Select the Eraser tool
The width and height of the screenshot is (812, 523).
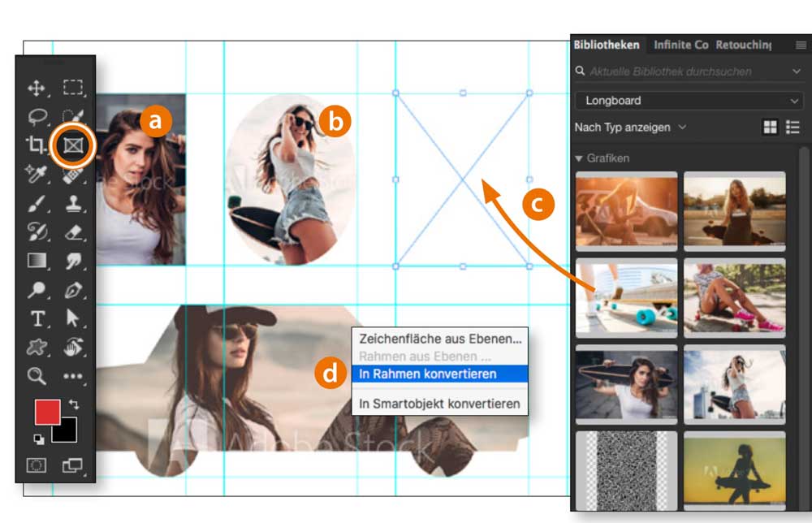point(73,232)
